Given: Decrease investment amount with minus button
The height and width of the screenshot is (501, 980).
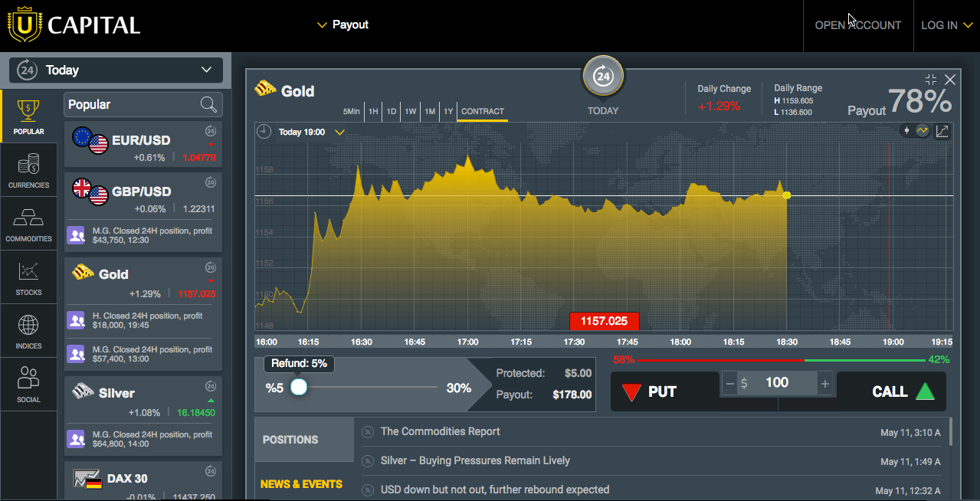Looking at the screenshot, I should (729, 383).
